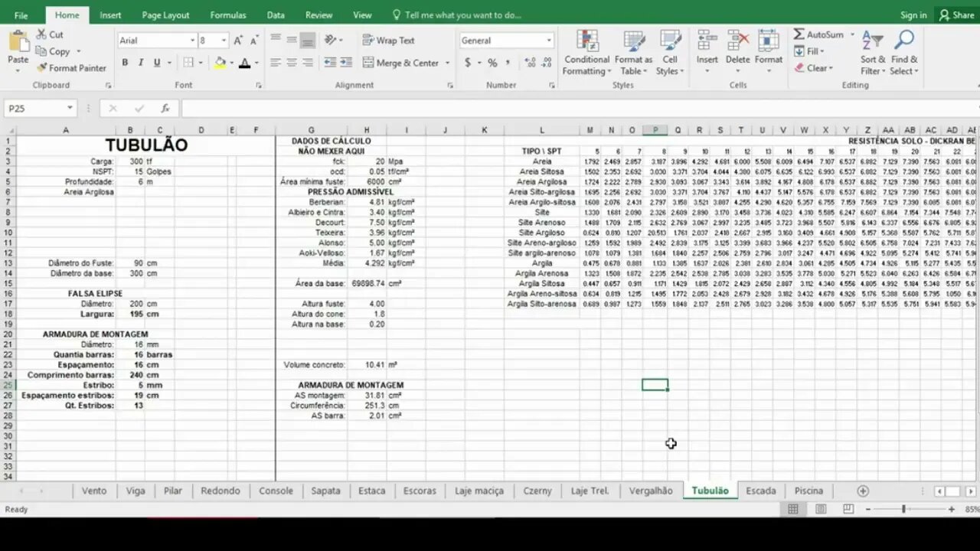Image resolution: width=980 pixels, height=551 pixels.
Task: Click the Insert cells icon
Action: click(707, 41)
